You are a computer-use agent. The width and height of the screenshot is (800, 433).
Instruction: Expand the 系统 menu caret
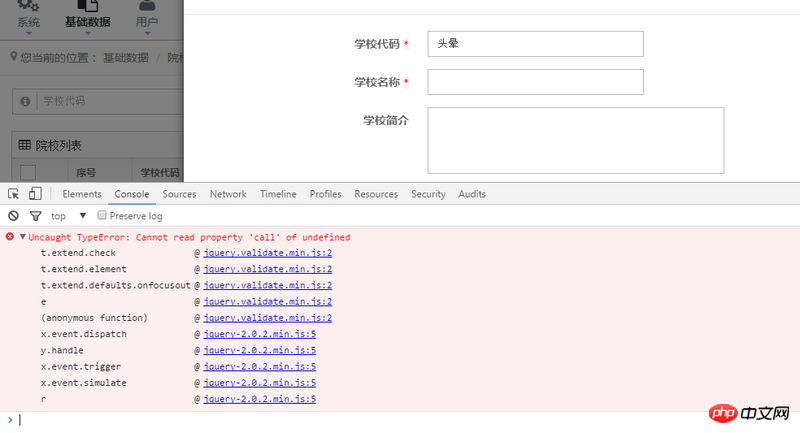(x=29, y=34)
